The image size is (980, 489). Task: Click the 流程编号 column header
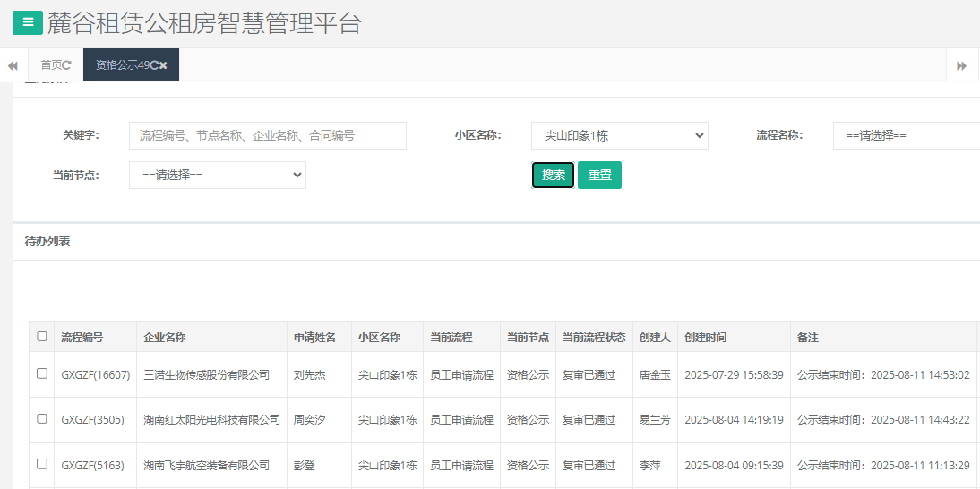(x=82, y=338)
